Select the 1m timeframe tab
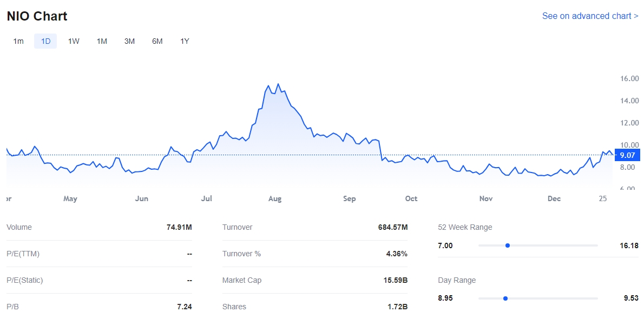The height and width of the screenshot is (332, 644). pyautogui.click(x=18, y=41)
